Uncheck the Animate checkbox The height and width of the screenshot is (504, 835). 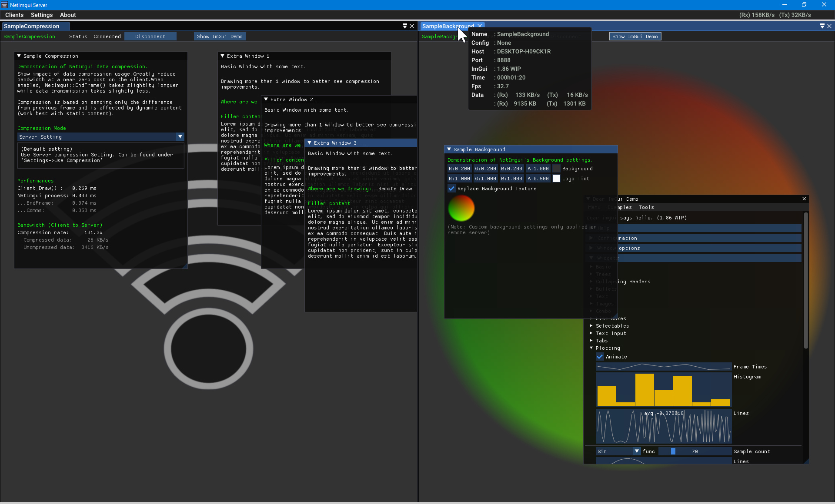tap(600, 357)
